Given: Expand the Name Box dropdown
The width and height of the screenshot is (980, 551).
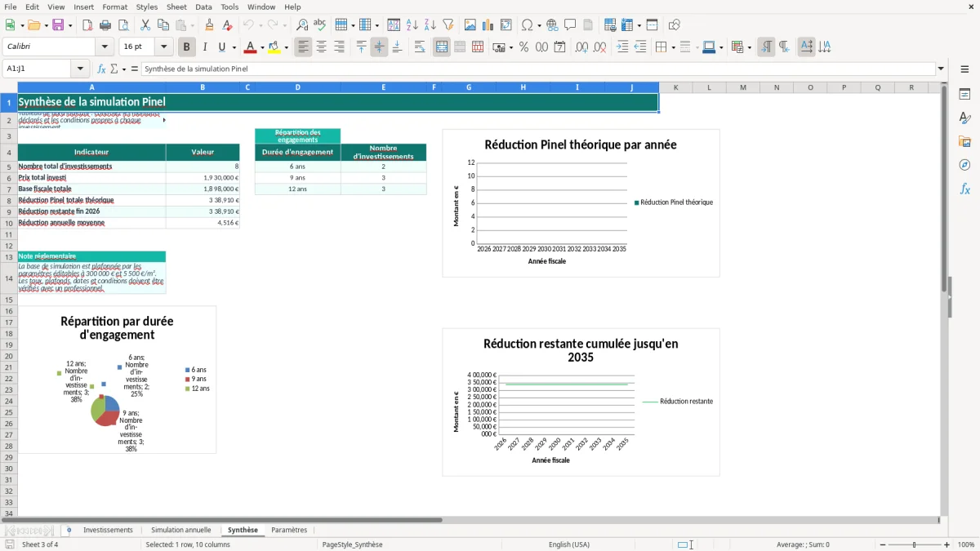Looking at the screenshot, I should coord(80,69).
